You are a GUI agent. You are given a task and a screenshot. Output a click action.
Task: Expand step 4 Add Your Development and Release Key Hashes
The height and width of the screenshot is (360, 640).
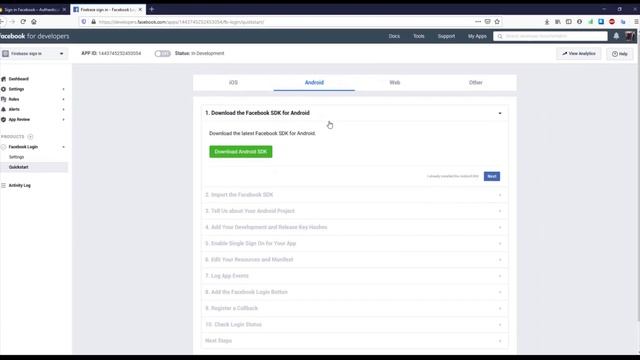(354, 227)
